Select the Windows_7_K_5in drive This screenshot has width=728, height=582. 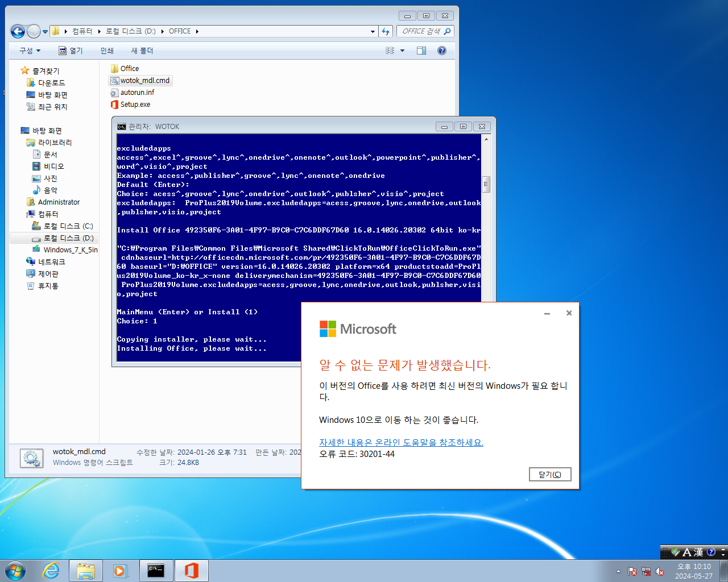pos(65,250)
